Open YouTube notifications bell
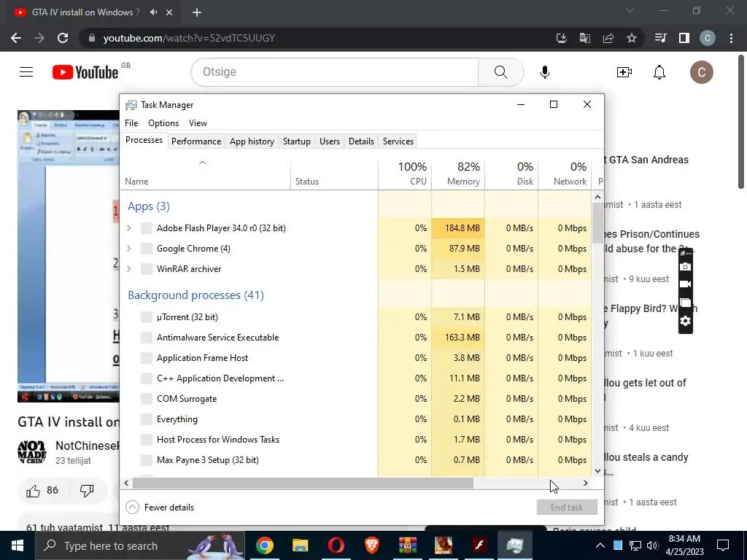 [659, 72]
